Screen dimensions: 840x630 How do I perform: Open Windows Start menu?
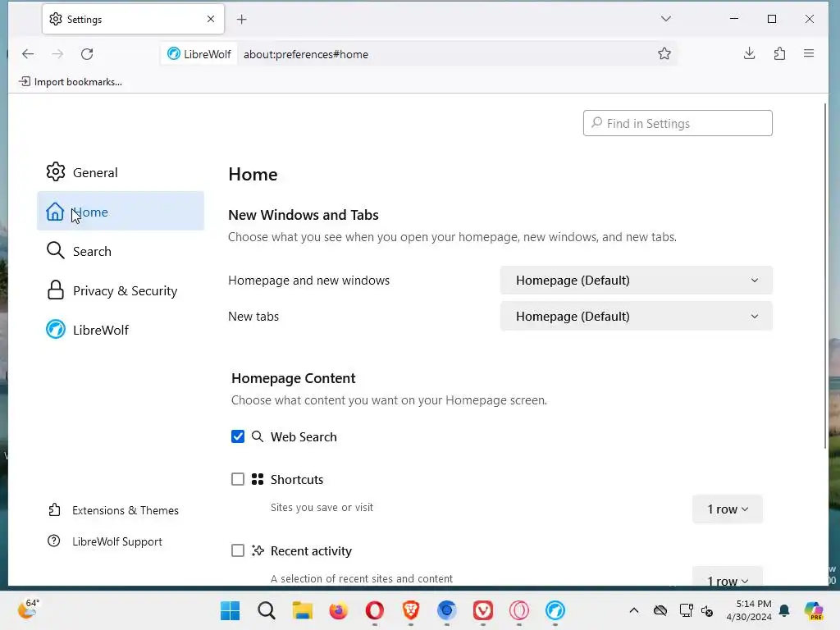point(231,610)
